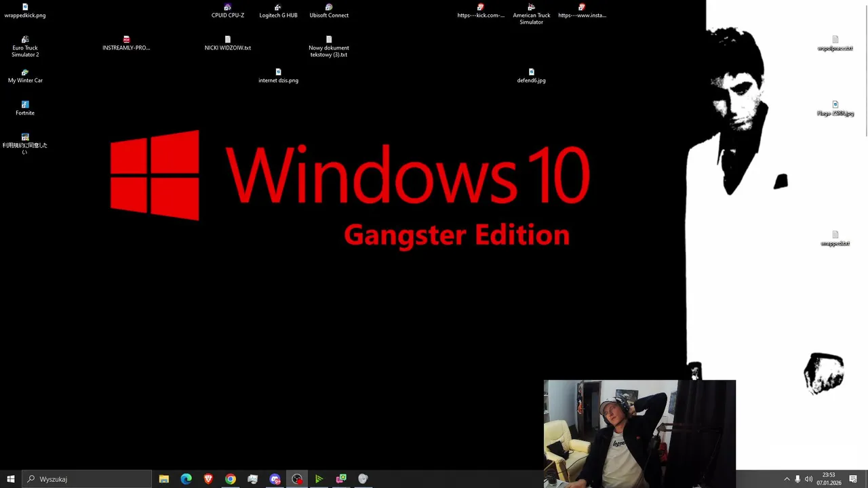This screenshot has width=868, height=488.
Task: Open the volume control in tray
Action: 808,479
